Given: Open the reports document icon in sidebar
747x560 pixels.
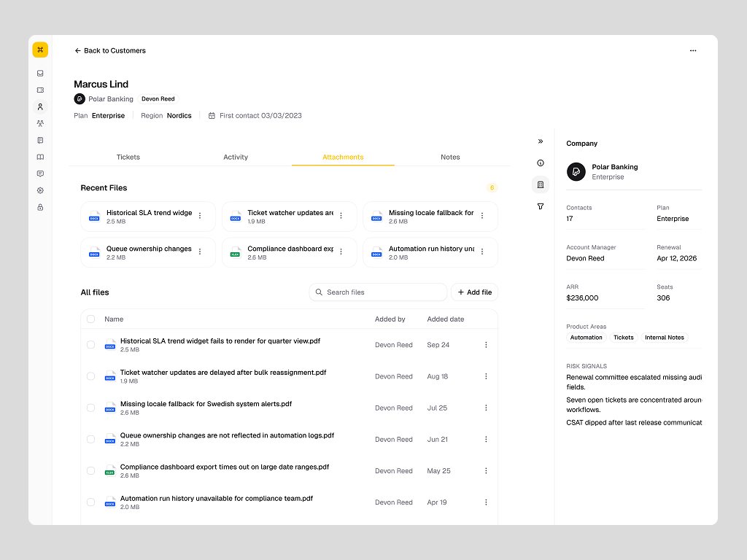Looking at the screenshot, I should tap(40, 140).
